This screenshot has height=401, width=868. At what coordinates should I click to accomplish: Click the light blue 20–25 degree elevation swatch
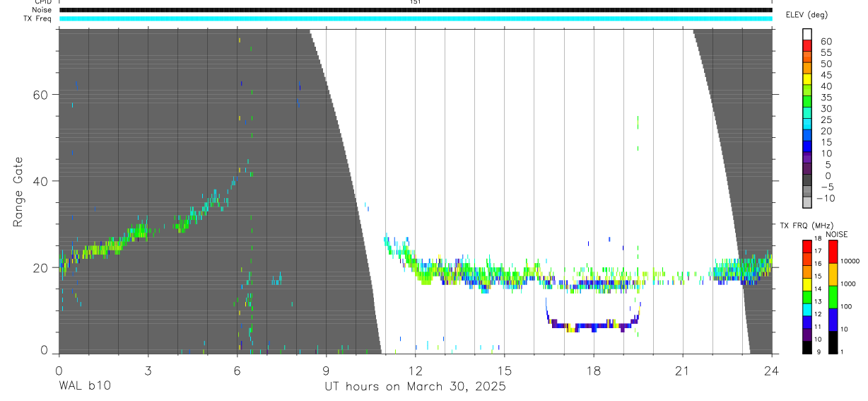pyautogui.click(x=807, y=125)
